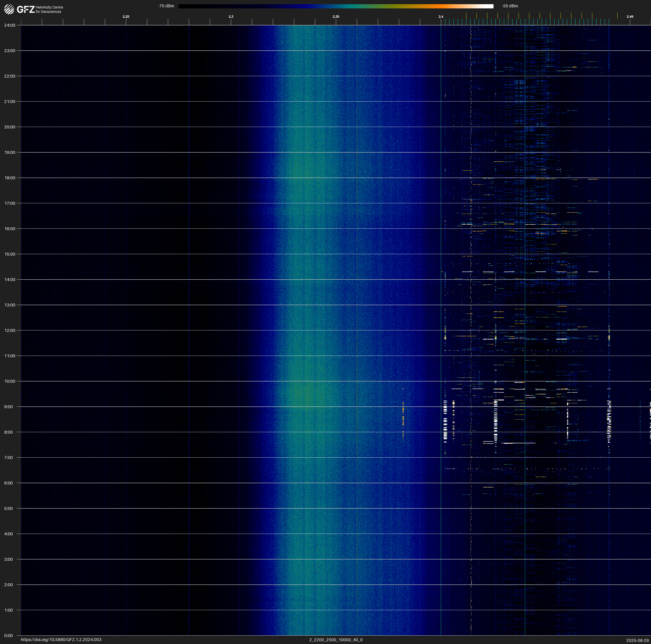Click the 0:00 time axis label
Screen dimensions: 651x644
tap(9, 636)
